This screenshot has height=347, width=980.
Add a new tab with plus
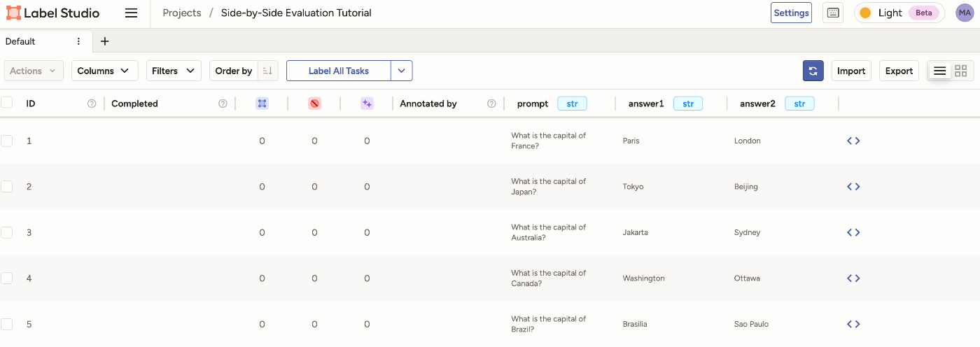[105, 41]
